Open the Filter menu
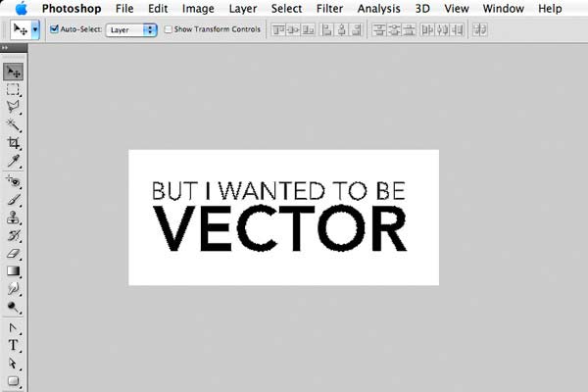The width and height of the screenshot is (588, 392). pos(329,8)
